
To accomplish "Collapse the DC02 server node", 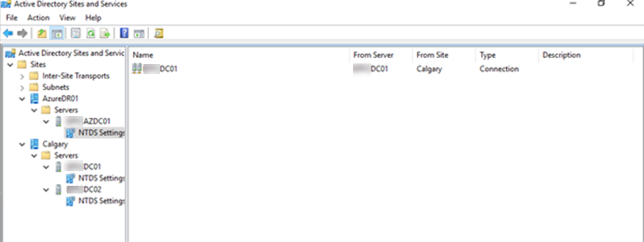I will [x=46, y=189].
